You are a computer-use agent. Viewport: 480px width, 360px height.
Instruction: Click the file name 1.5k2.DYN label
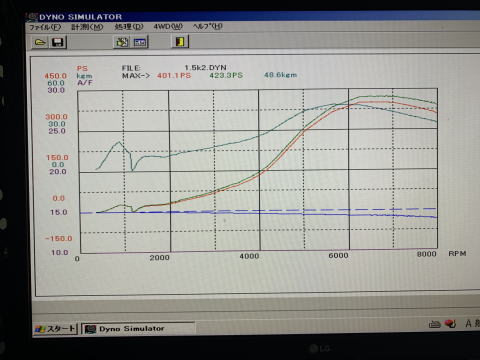coord(205,68)
